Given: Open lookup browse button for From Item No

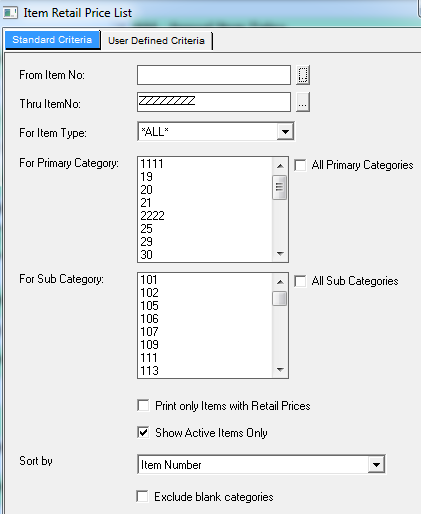Looking at the screenshot, I should click(x=303, y=75).
